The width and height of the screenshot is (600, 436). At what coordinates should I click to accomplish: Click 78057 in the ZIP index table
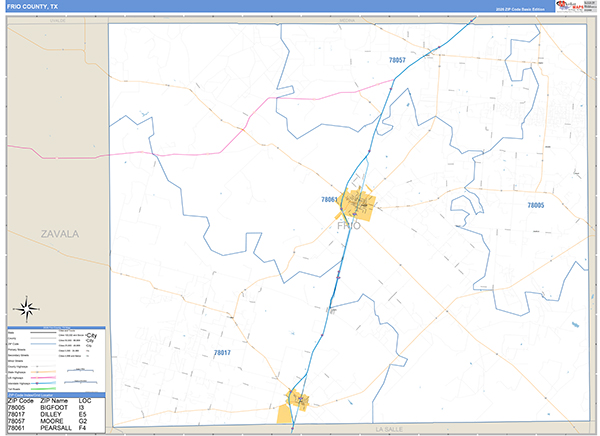point(16,421)
